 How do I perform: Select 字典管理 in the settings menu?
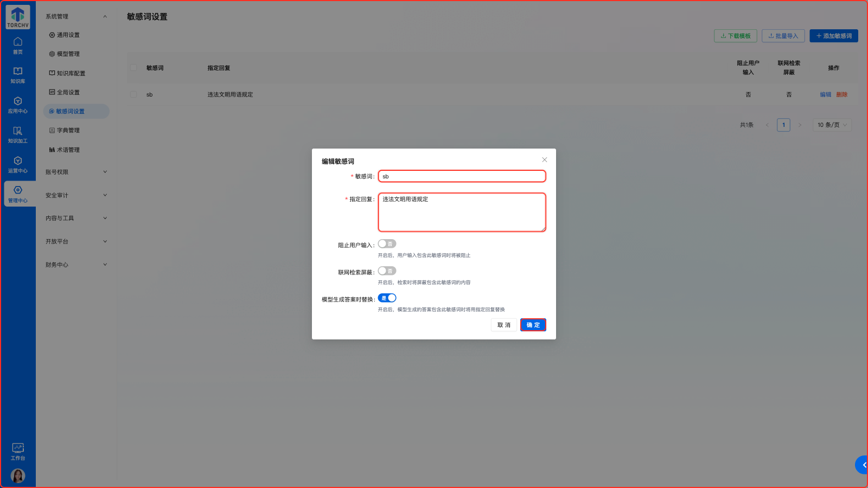coord(68,131)
